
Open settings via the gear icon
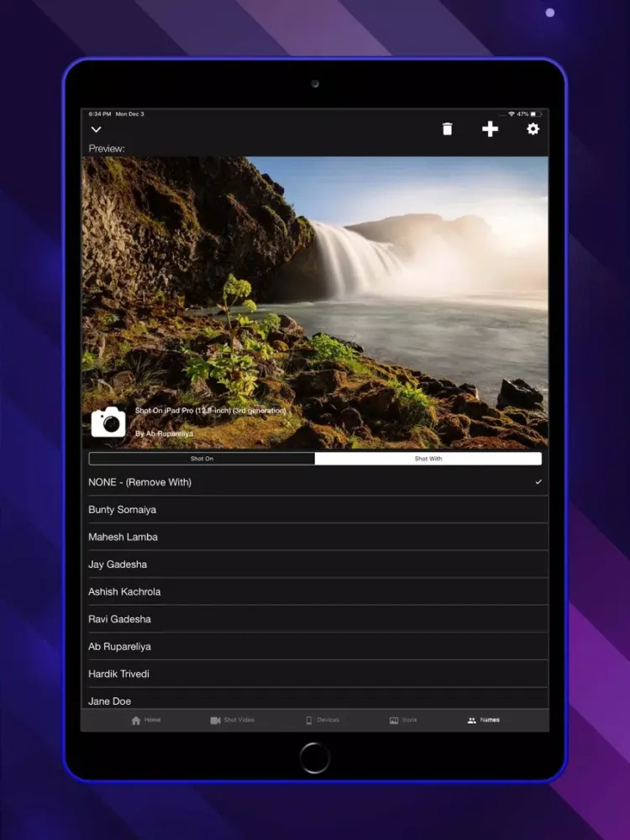coord(533,129)
